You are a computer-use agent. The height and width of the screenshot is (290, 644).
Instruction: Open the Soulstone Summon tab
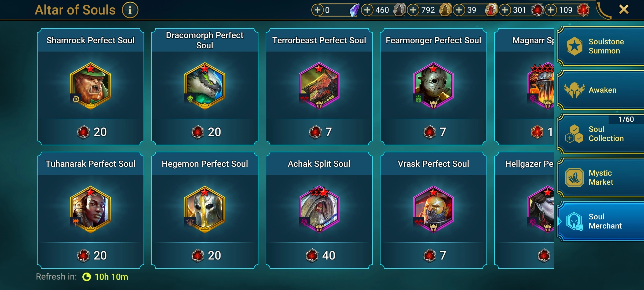click(601, 46)
